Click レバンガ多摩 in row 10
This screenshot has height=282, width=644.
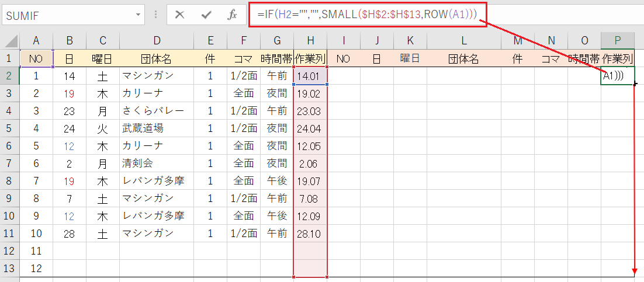pyautogui.click(x=157, y=216)
